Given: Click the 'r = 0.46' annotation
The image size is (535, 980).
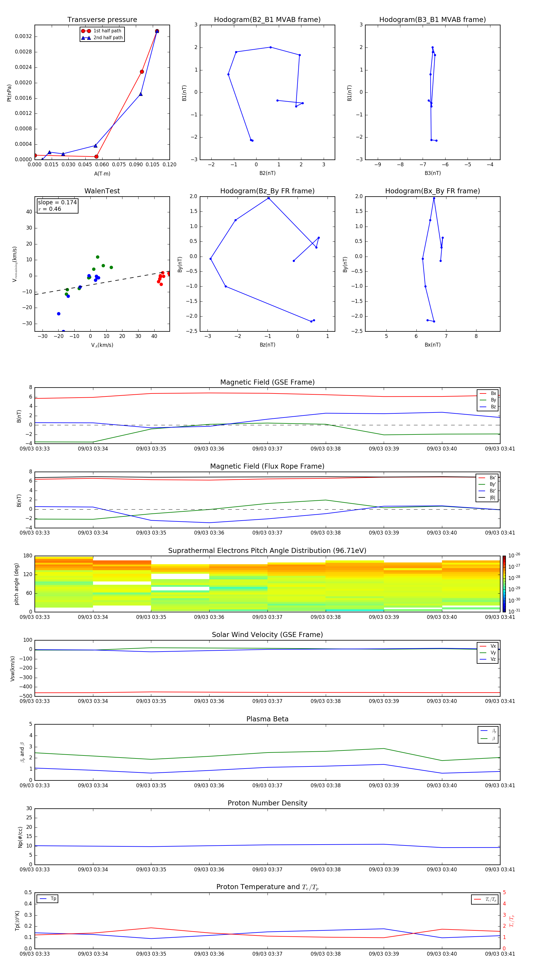Looking at the screenshot, I should point(50,209).
